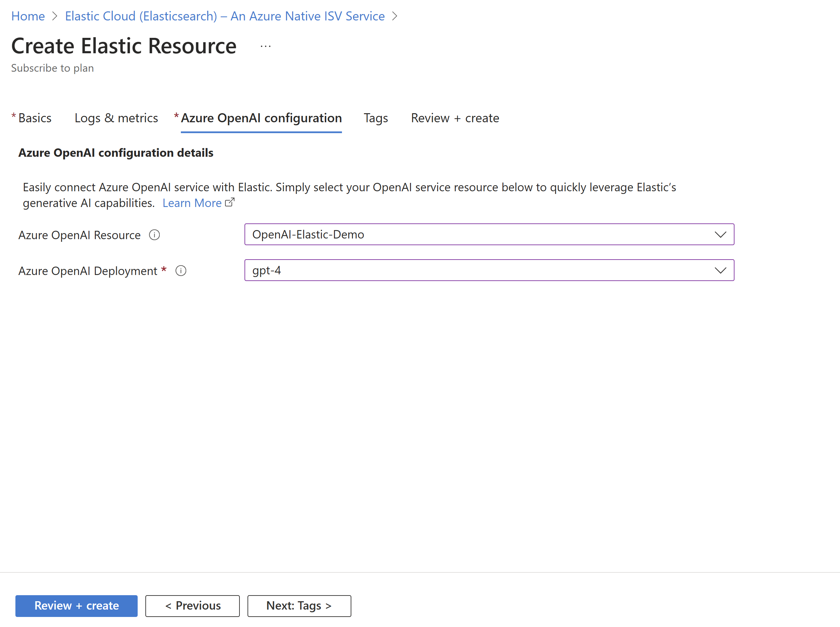840x627 pixels.
Task: Click the Tags tab
Action: [x=376, y=118]
